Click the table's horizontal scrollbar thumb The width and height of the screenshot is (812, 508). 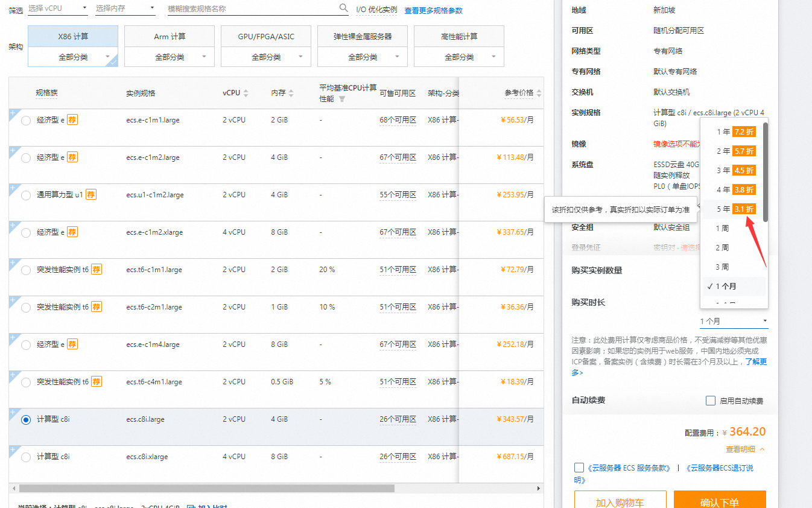[x=207, y=488]
